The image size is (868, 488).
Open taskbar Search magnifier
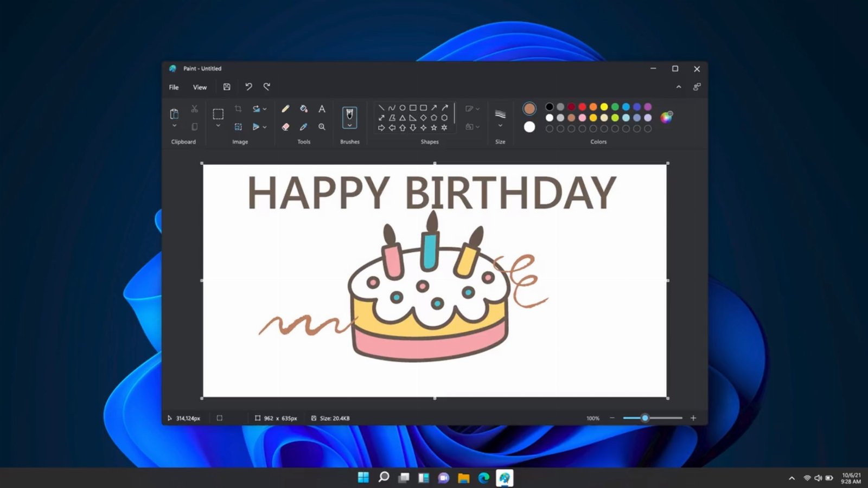pos(384,478)
